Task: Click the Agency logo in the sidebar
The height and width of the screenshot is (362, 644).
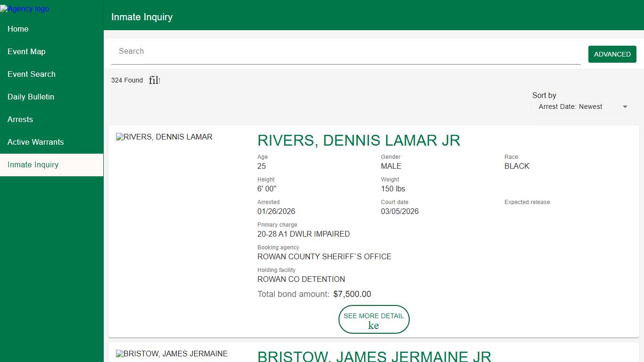Action: tap(25, 8)
